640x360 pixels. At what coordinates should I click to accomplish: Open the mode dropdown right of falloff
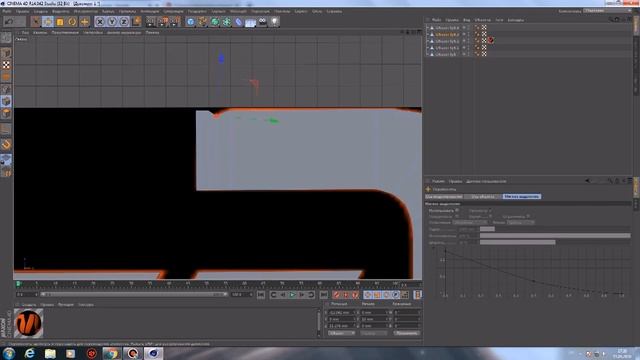point(520,222)
